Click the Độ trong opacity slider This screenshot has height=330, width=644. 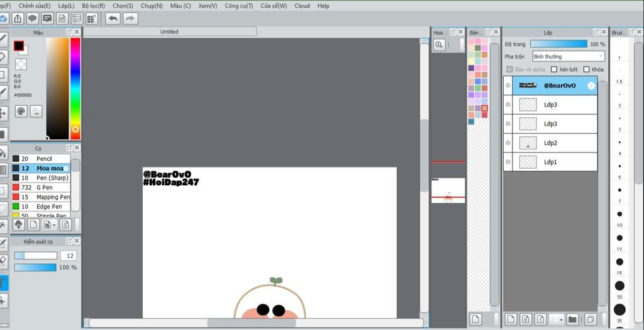tap(558, 43)
